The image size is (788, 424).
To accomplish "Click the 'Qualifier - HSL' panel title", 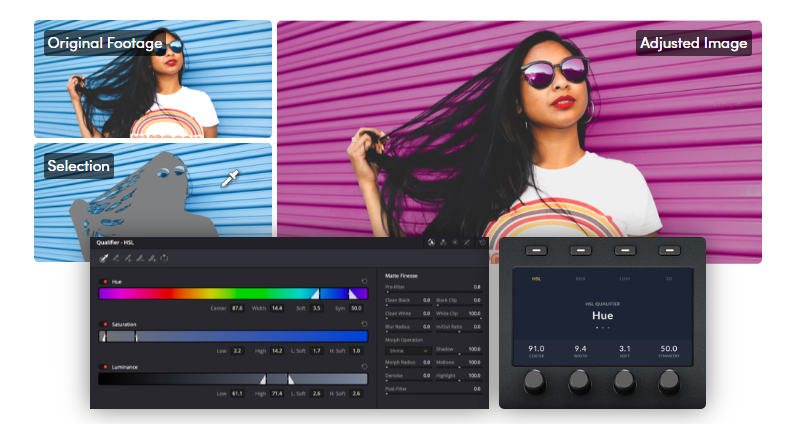I will (115, 242).
